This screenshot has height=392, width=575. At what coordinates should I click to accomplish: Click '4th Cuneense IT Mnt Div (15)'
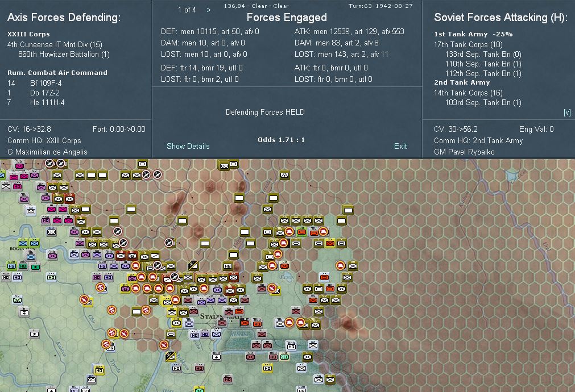[x=55, y=44]
